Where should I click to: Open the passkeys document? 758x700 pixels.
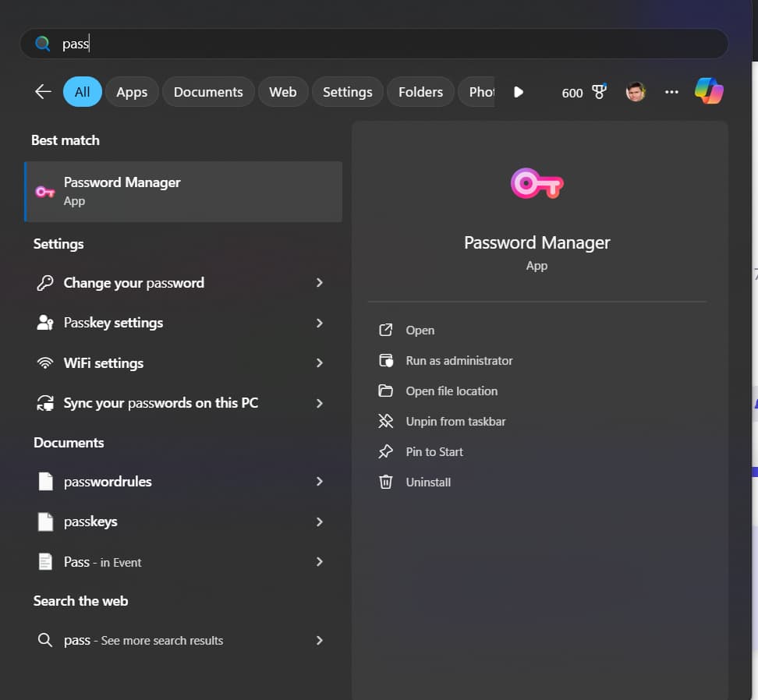click(x=182, y=521)
